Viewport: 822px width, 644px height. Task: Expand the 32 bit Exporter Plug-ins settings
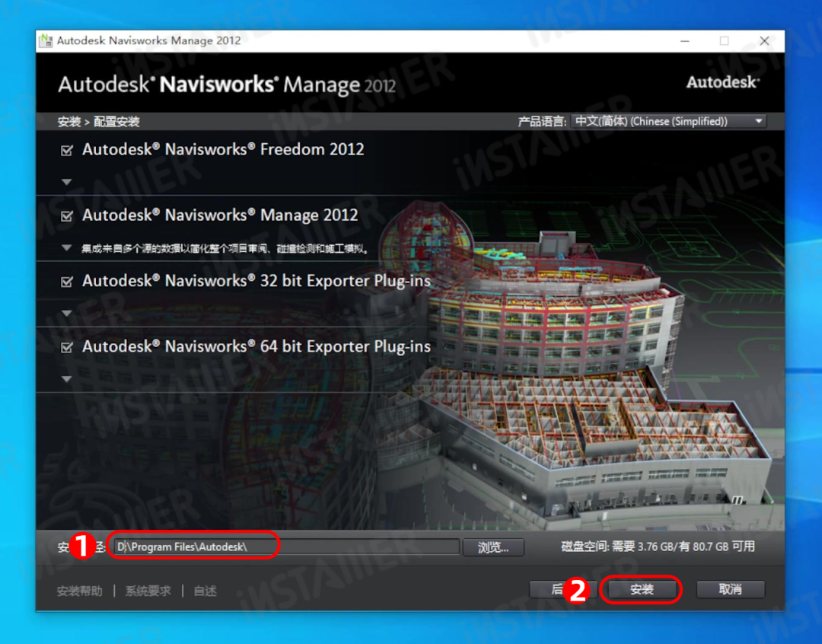66,313
